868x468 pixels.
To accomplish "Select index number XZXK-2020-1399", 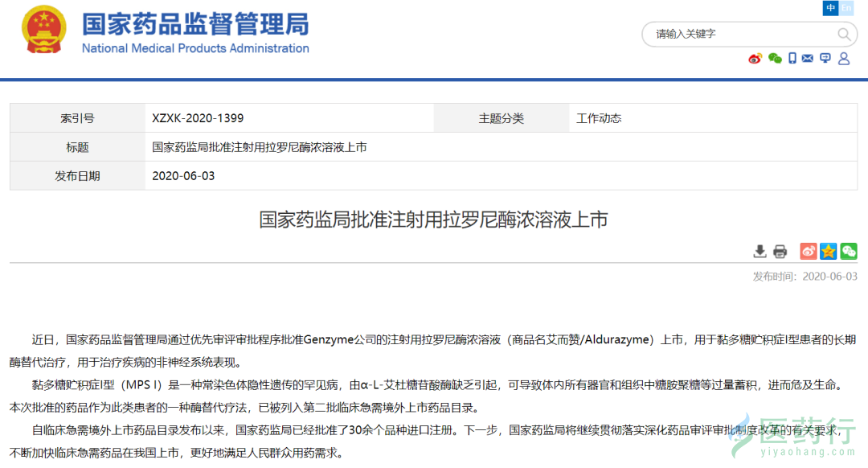I will point(198,118).
